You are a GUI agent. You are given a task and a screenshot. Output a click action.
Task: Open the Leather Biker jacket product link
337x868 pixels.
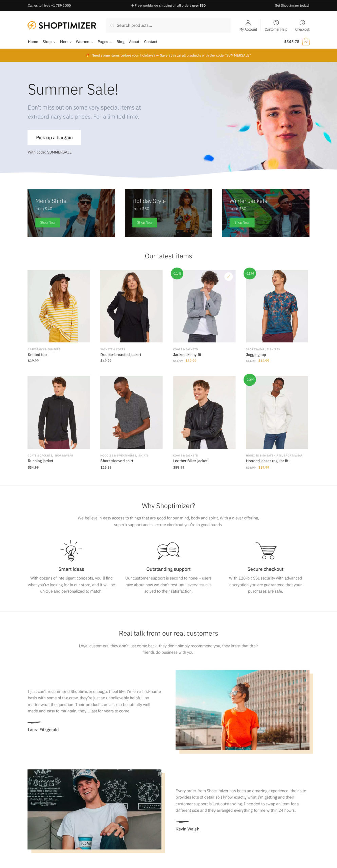click(190, 461)
